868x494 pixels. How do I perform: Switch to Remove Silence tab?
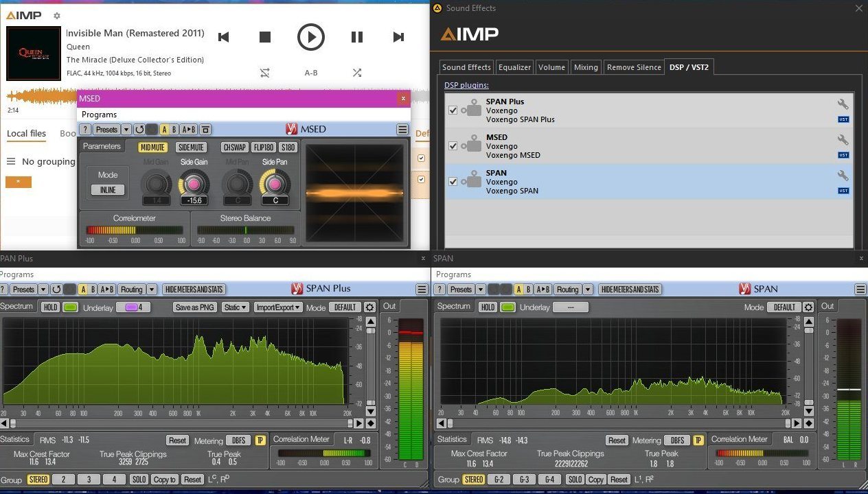pyautogui.click(x=634, y=67)
